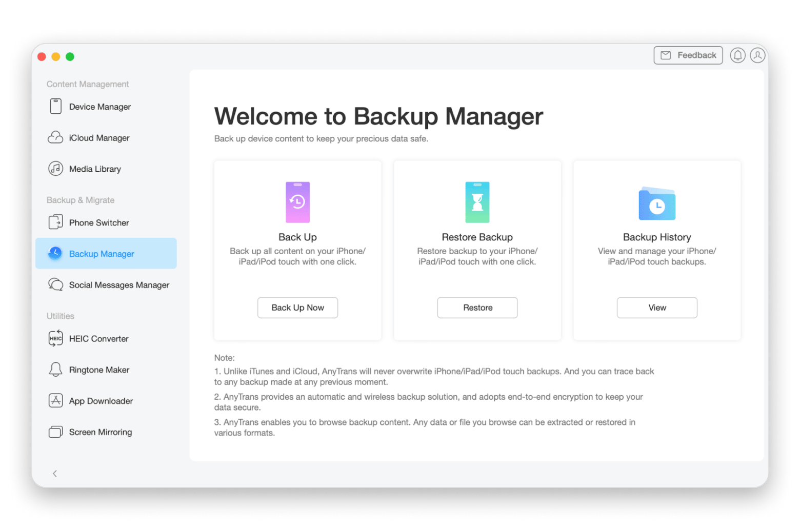Open the user account profile icon
The height and width of the screenshot is (532, 800).
coord(757,55)
